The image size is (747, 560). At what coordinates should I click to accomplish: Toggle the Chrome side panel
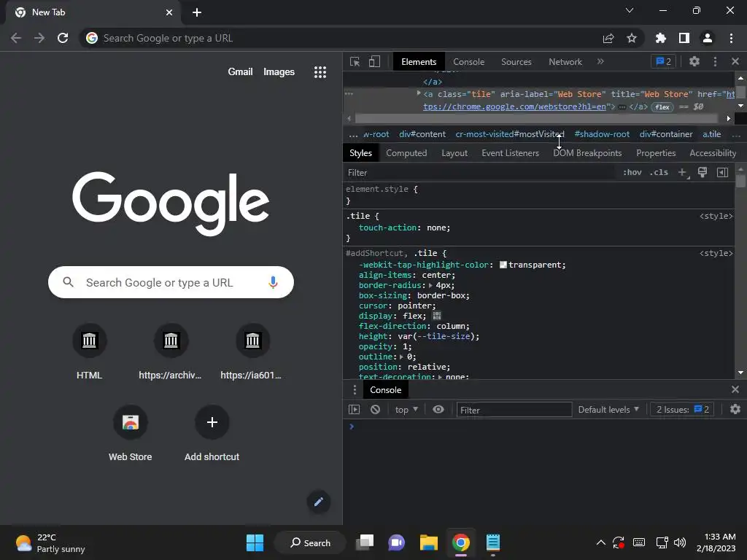(684, 38)
